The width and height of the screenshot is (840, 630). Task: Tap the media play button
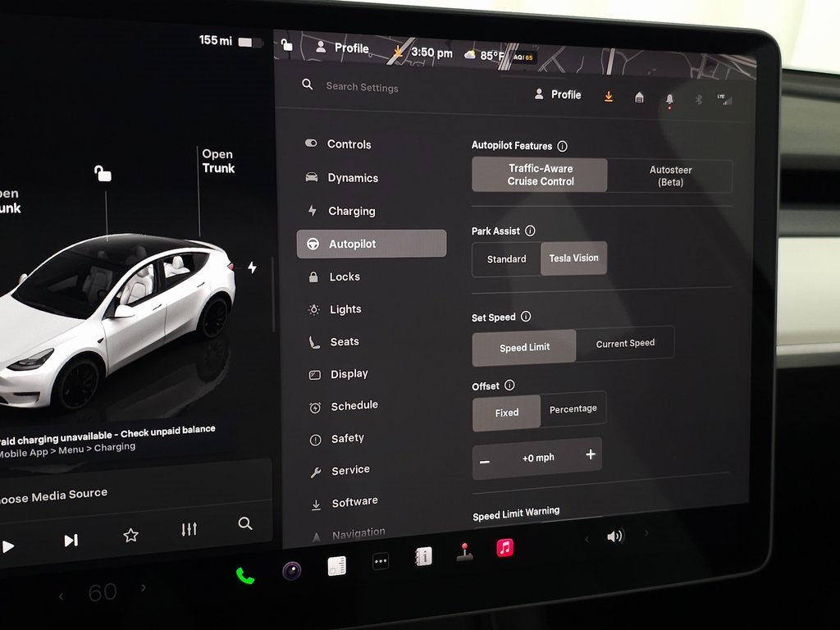(8, 546)
